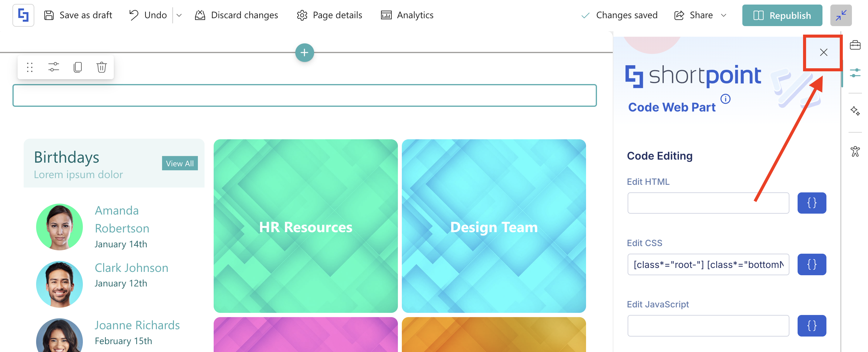This screenshot has height=352, width=868.
Task: Collapse view with the arrows toggle button
Action: pos(841,15)
